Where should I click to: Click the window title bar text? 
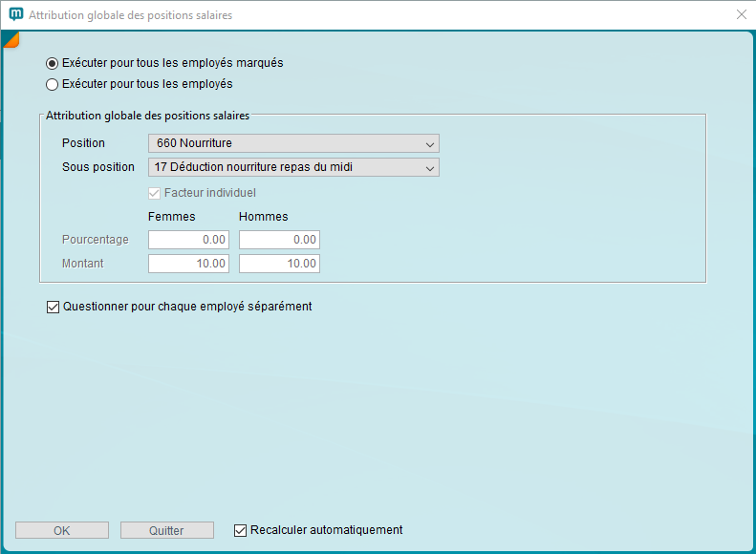pos(130,15)
